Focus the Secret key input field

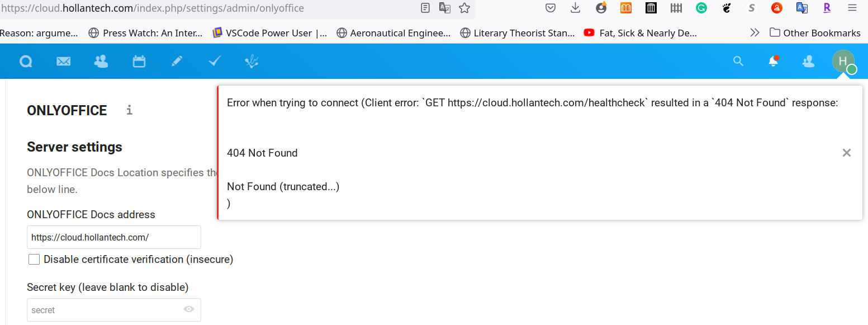[x=114, y=310]
